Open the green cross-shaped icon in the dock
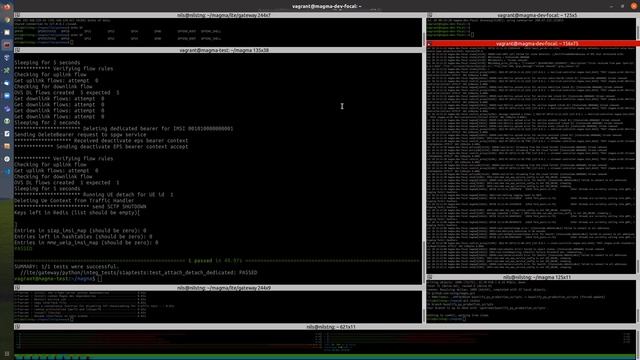 [7, 70]
